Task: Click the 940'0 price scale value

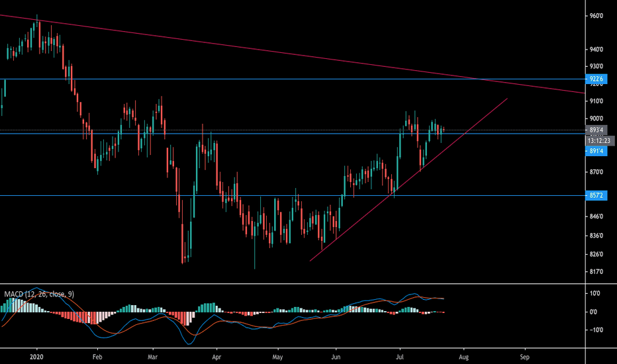Action: tap(596, 49)
